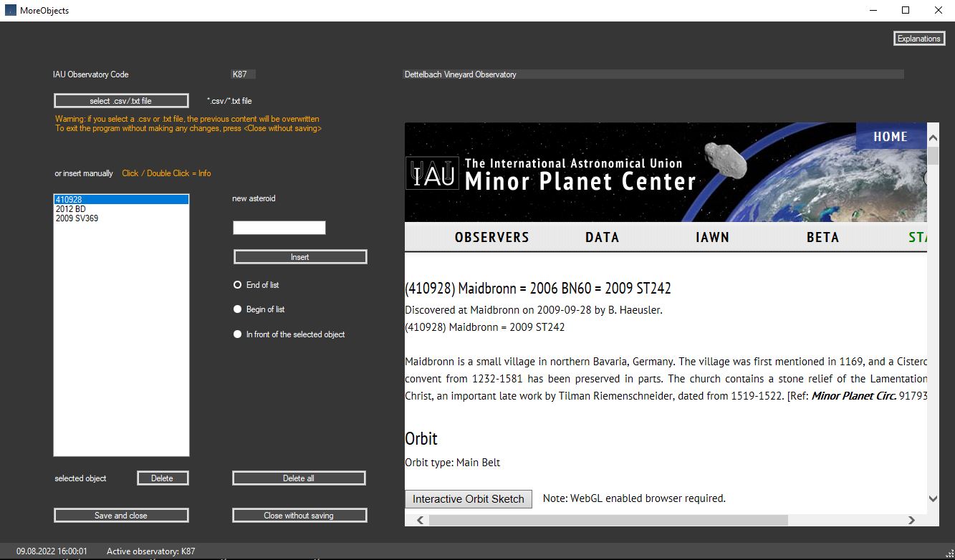
Task: Click the Orbit section heading
Action: (x=421, y=439)
